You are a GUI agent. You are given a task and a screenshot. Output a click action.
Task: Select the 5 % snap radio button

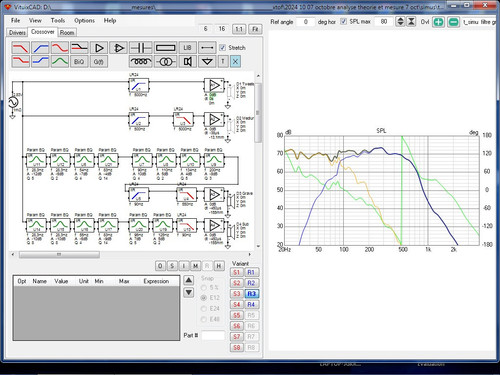click(x=204, y=287)
